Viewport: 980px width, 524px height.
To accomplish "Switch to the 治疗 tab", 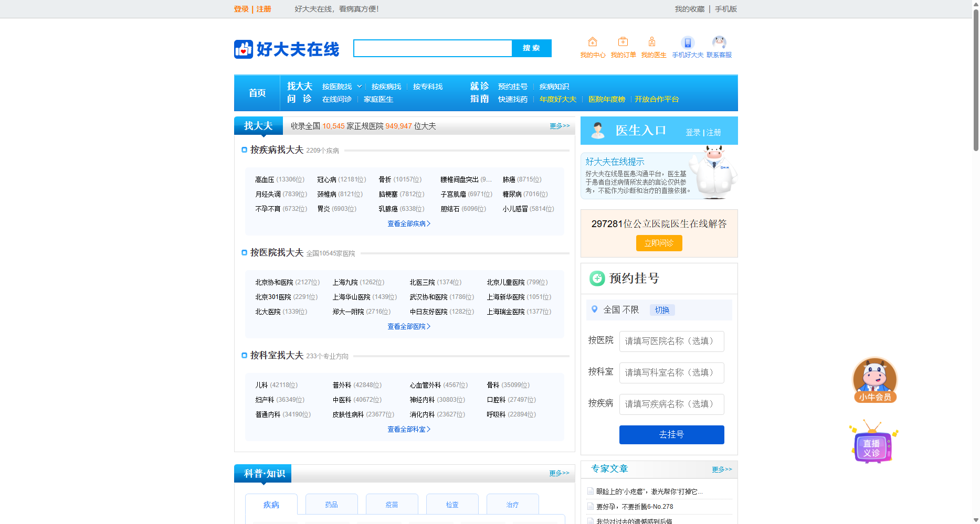I will pos(513,505).
